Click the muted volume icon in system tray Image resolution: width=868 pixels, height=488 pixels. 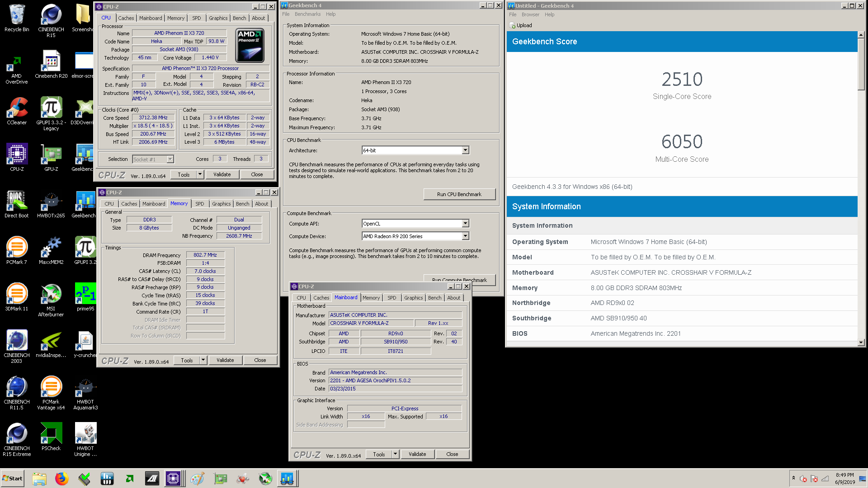coord(803,479)
